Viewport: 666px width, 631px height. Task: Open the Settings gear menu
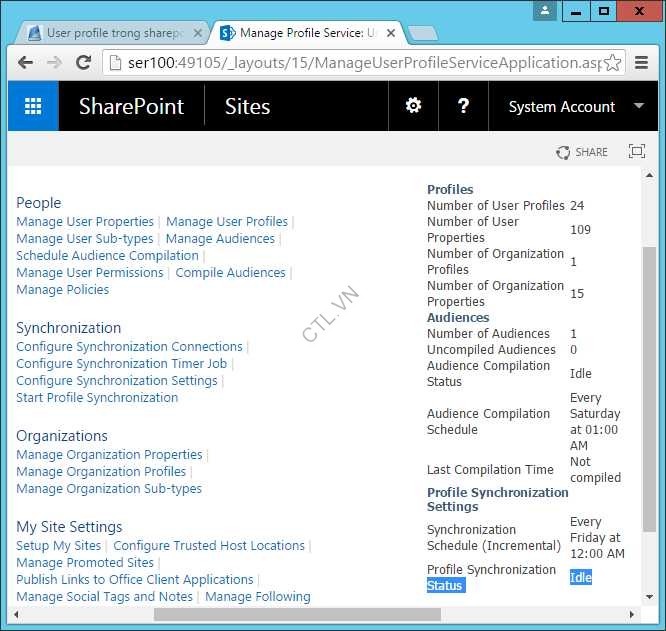(413, 106)
